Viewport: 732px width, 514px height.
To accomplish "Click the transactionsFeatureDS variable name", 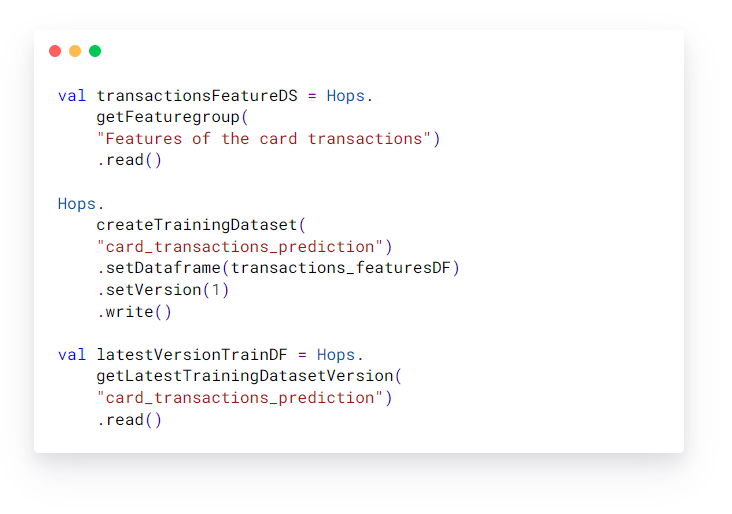I will coord(196,96).
